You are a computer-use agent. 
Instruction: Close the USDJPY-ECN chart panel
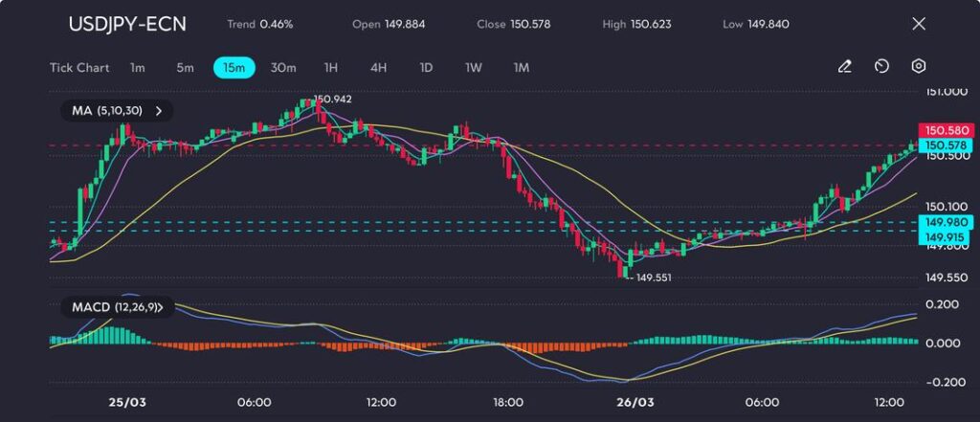(x=919, y=24)
